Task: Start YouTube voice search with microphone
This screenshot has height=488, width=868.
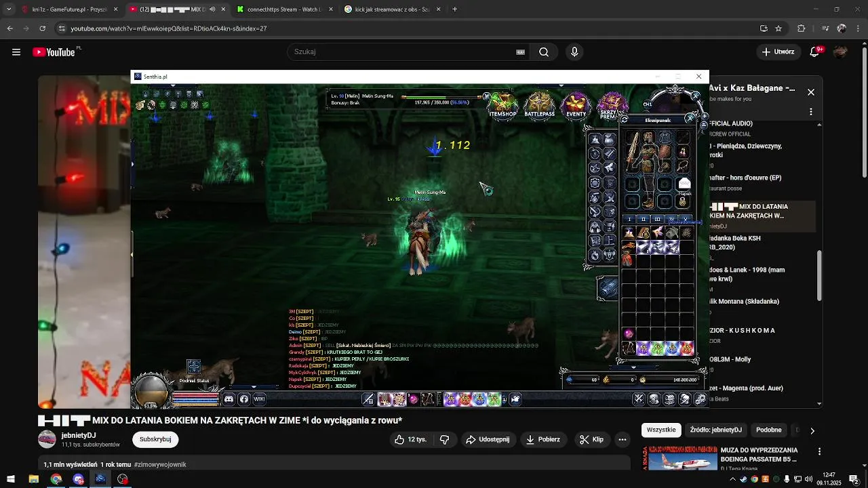Action: point(574,52)
